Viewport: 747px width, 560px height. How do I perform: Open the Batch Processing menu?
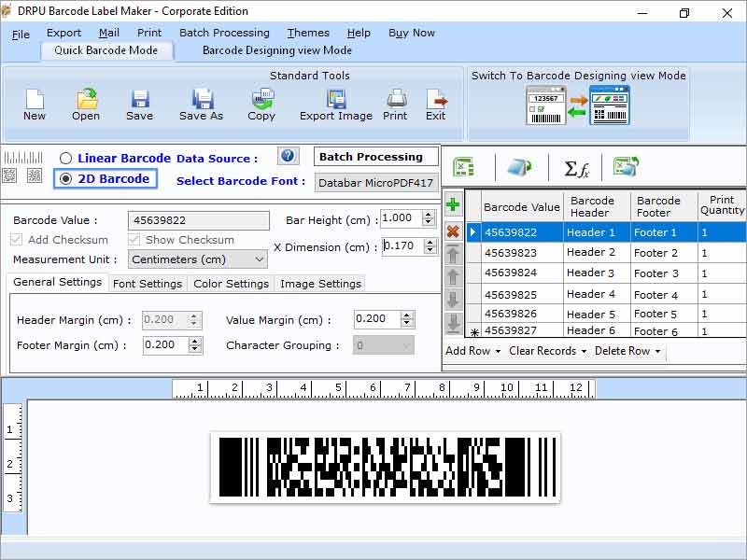pos(224,33)
